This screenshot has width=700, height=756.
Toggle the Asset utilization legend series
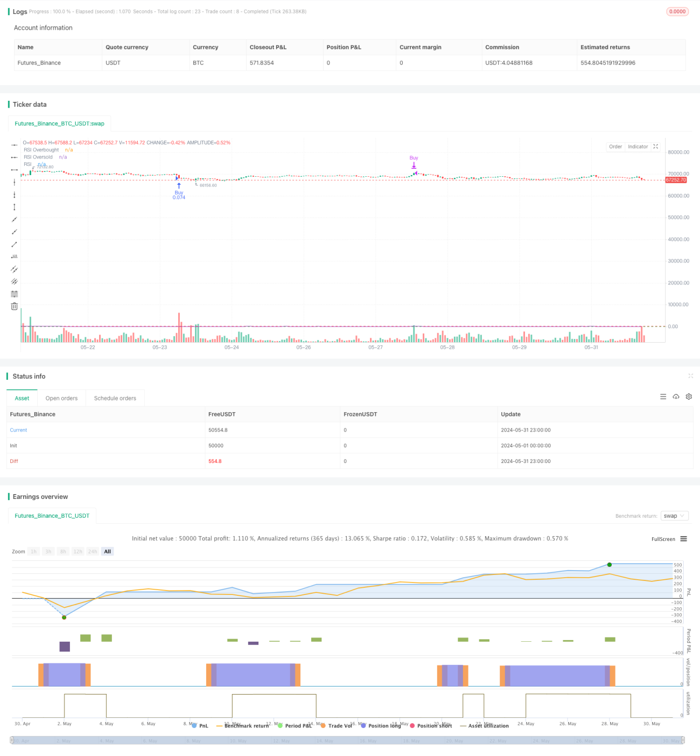tap(485, 726)
